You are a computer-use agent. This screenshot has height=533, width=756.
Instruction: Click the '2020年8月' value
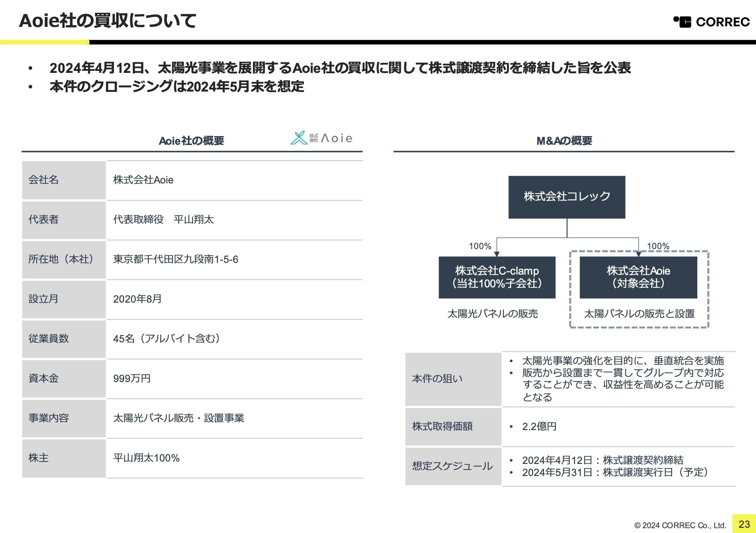[x=137, y=299]
